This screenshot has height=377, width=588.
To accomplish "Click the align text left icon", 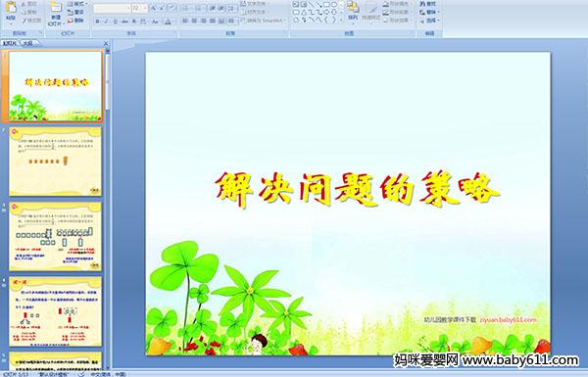I will coord(185,21).
